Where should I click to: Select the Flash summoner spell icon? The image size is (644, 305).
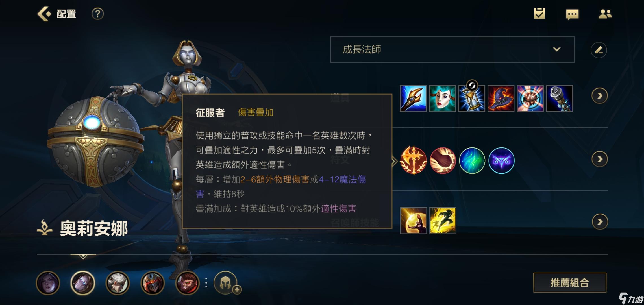(443, 221)
